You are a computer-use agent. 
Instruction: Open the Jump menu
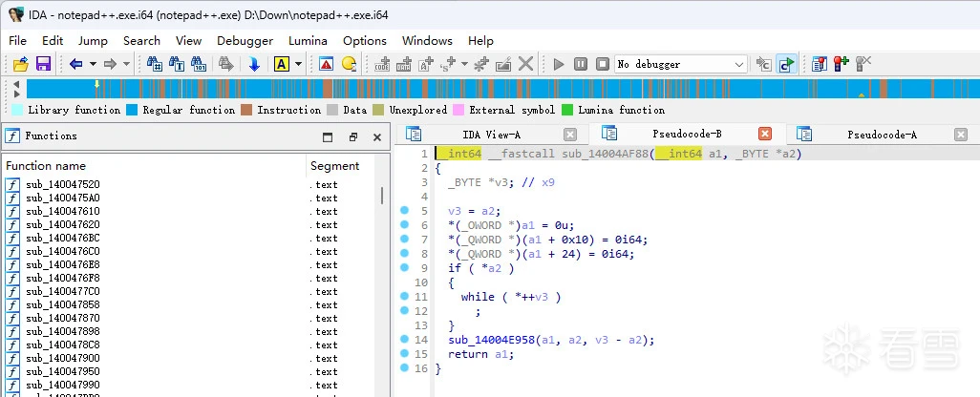coord(93,41)
